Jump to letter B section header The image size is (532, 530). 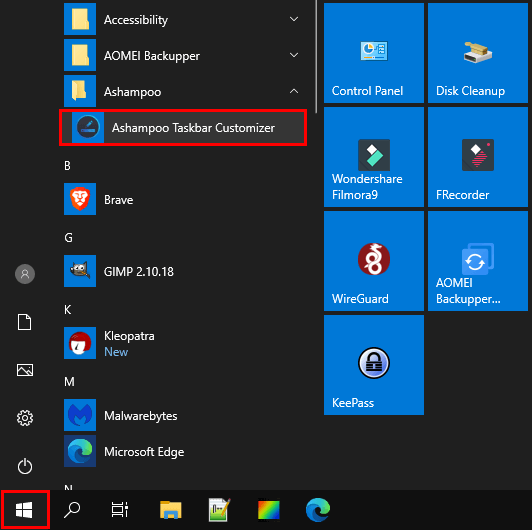[68, 166]
